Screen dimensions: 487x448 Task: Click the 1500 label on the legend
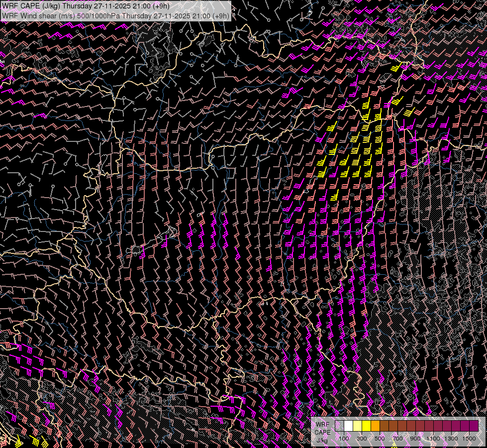(x=469, y=439)
